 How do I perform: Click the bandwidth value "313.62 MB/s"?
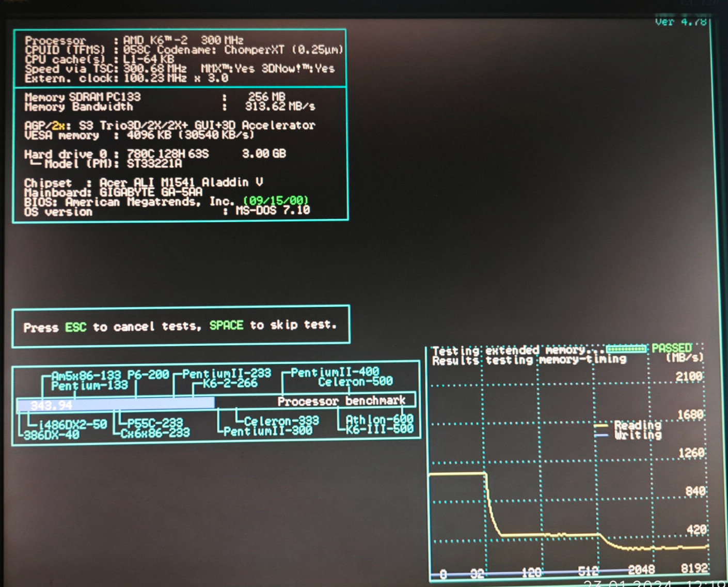[x=280, y=106]
